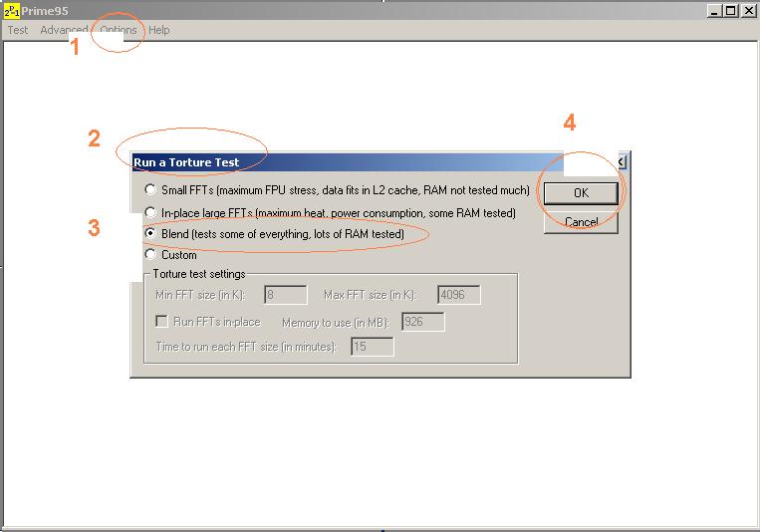Click the Max FFT size field
760x532 pixels.
point(458,294)
